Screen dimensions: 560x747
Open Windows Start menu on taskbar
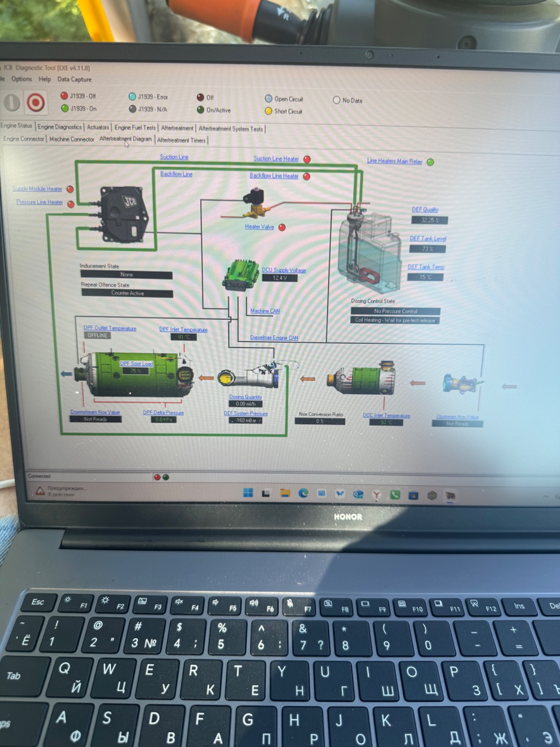tap(248, 493)
